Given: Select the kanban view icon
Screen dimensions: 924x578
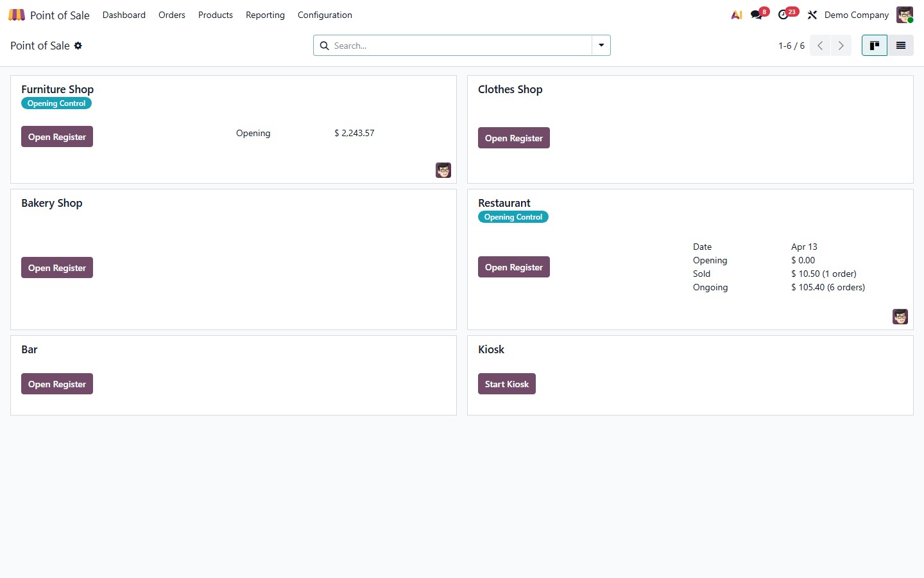Looking at the screenshot, I should click(x=874, y=45).
